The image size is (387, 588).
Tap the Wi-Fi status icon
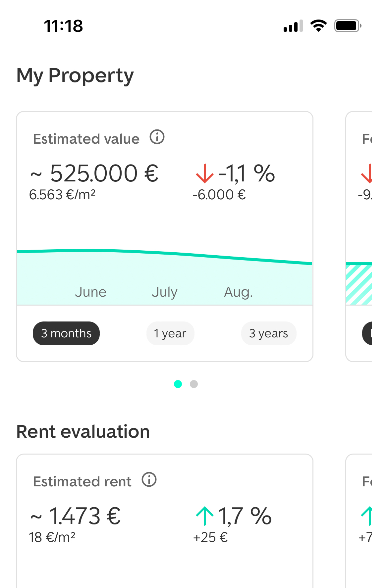[318, 26]
